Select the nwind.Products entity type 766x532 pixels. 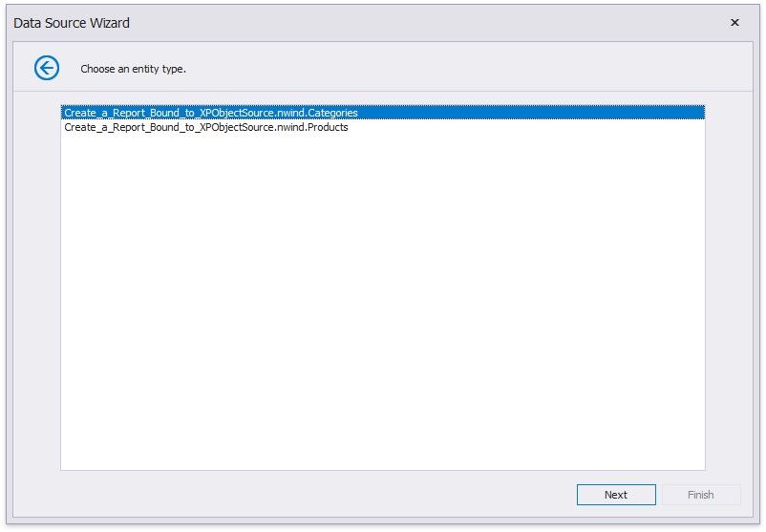click(206, 127)
